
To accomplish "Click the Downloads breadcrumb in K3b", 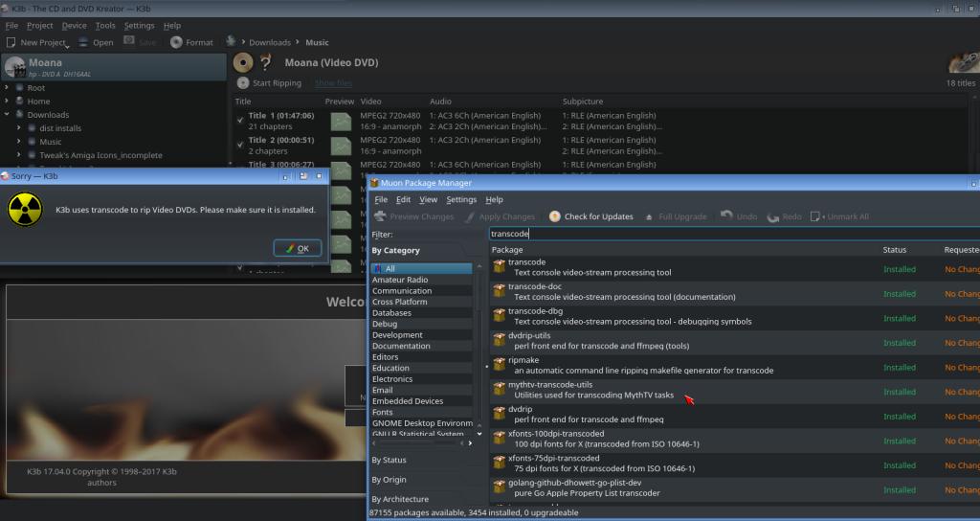I will pyautogui.click(x=269, y=42).
